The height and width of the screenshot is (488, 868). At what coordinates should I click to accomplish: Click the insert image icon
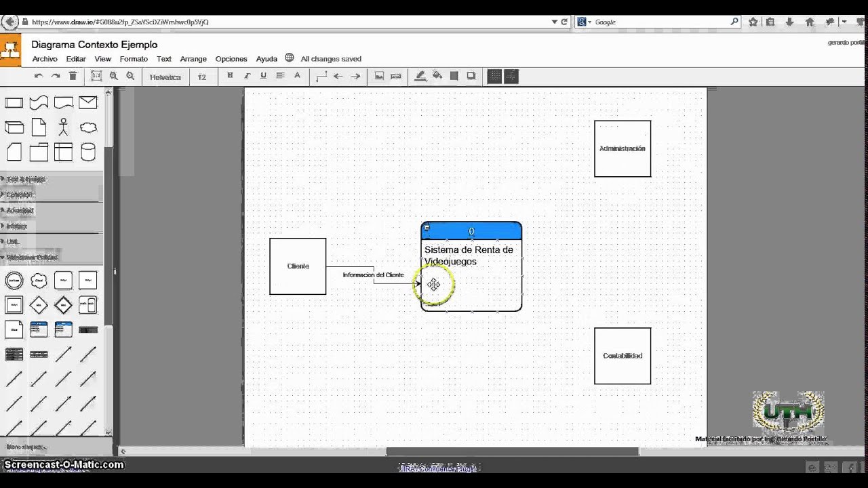379,77
